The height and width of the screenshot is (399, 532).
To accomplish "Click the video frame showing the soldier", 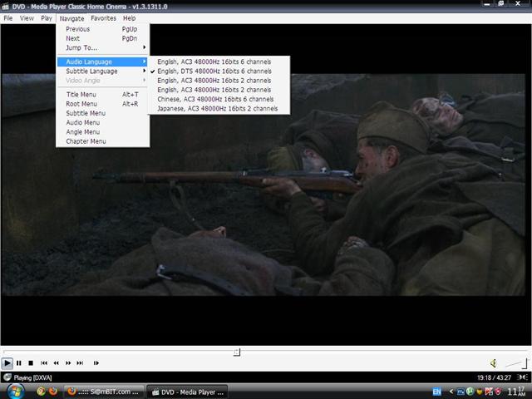I will (x=264, y=185).
